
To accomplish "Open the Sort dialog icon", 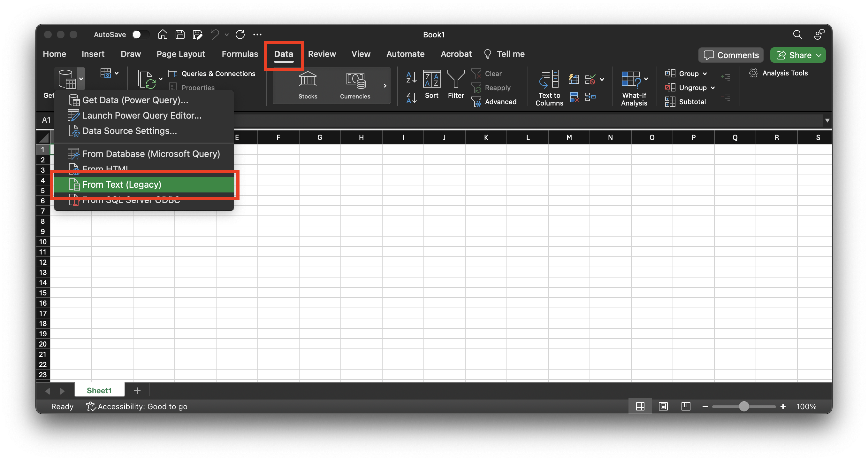I will coord(432,79).
